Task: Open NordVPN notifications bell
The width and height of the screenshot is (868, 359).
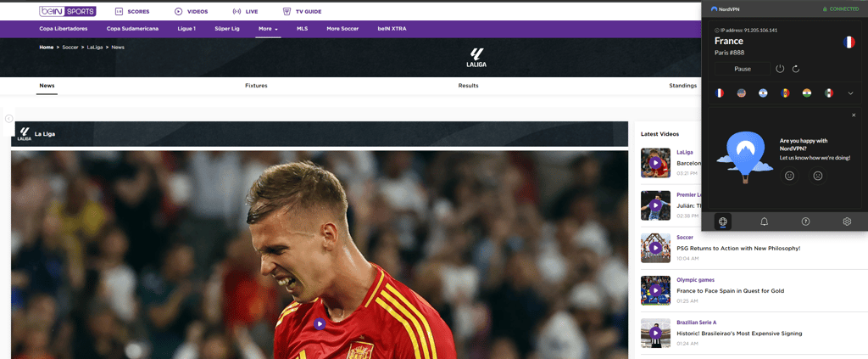Action: click(x=764, y=222)
